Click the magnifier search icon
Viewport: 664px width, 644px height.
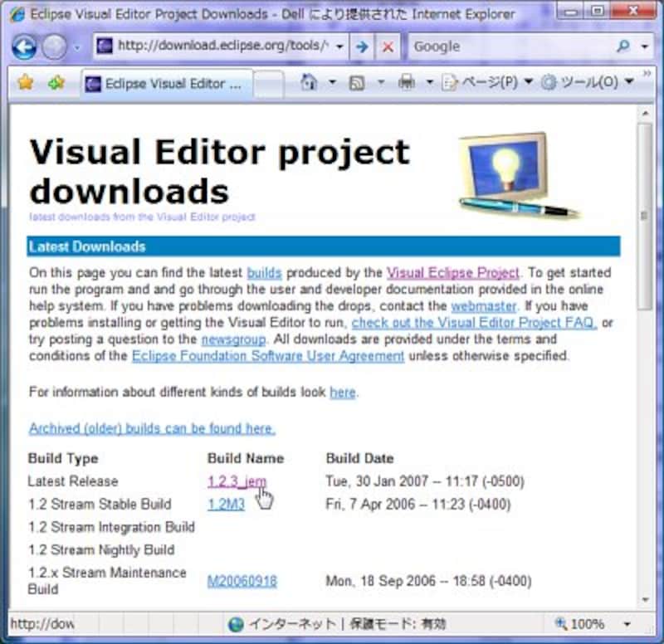[623, 46]
